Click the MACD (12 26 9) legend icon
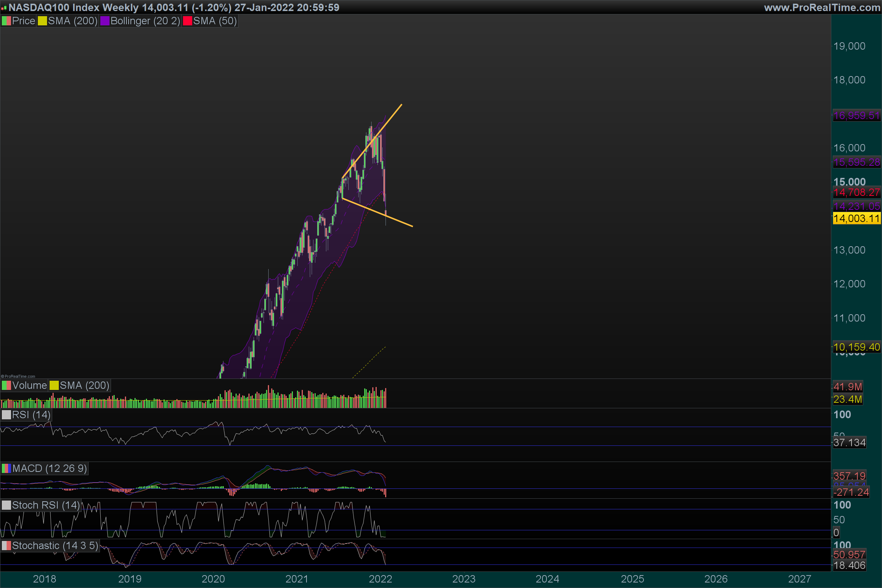 coord(6,468)
